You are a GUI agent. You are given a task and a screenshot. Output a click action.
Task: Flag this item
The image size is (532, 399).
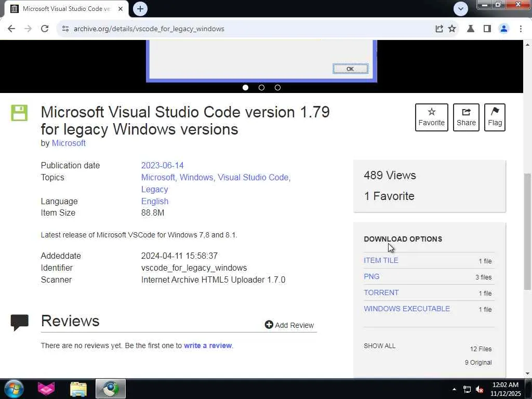495,117
